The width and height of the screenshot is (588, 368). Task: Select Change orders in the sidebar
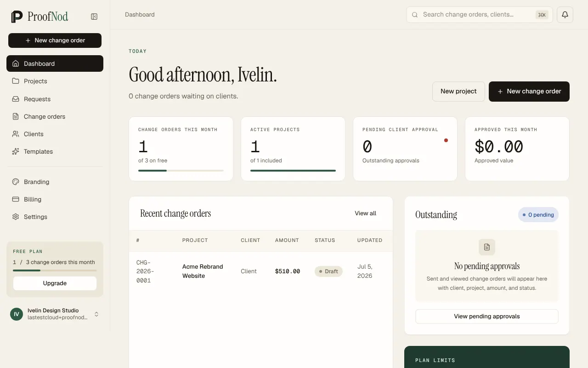[x=55, y=116]
